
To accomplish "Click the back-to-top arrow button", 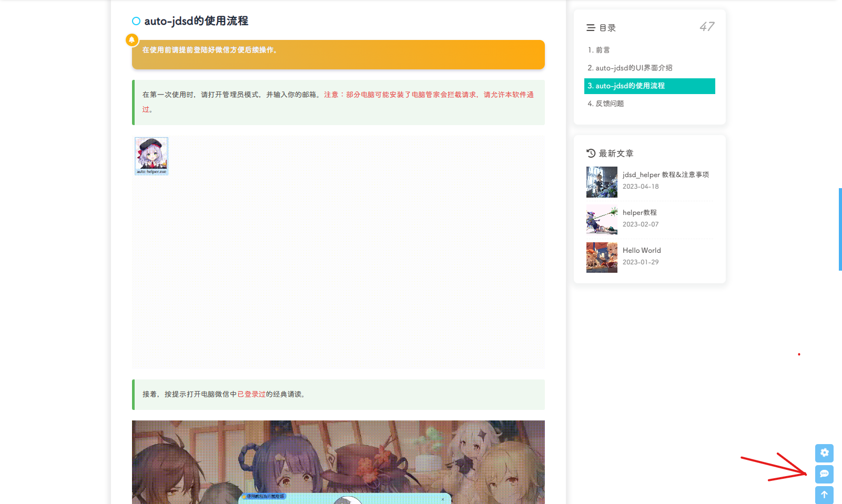I will pos(824,495).
